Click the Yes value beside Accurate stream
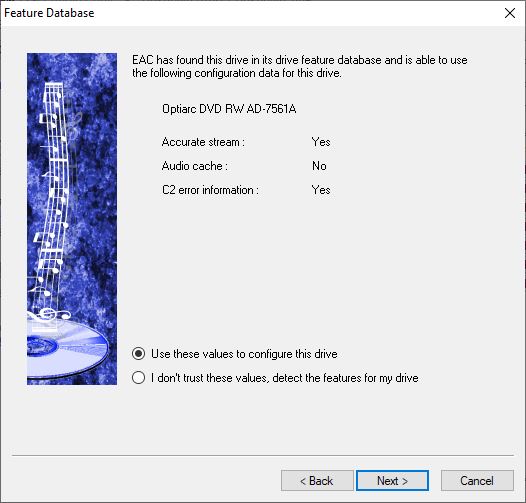 (321, 142)
